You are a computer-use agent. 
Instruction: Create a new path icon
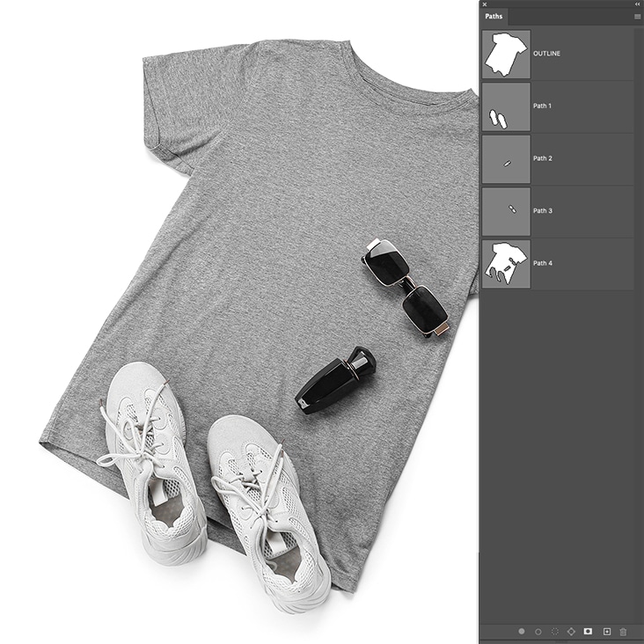[606, 632]
